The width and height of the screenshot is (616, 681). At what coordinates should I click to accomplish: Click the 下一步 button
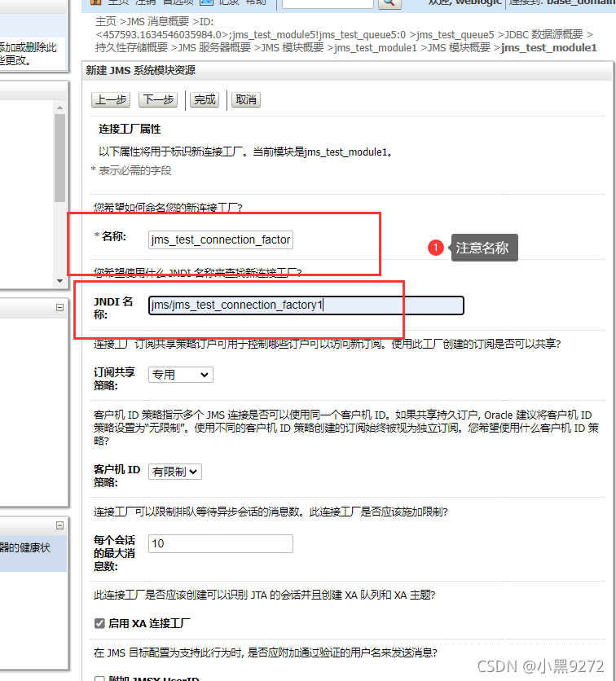[159, 100]
